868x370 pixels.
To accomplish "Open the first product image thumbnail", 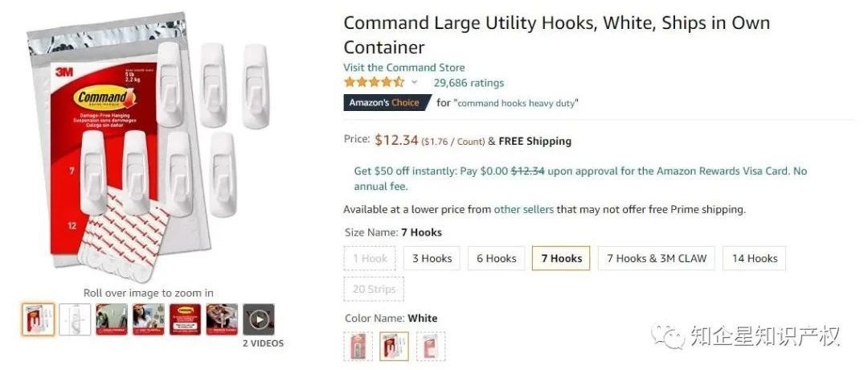I will 38,319.
